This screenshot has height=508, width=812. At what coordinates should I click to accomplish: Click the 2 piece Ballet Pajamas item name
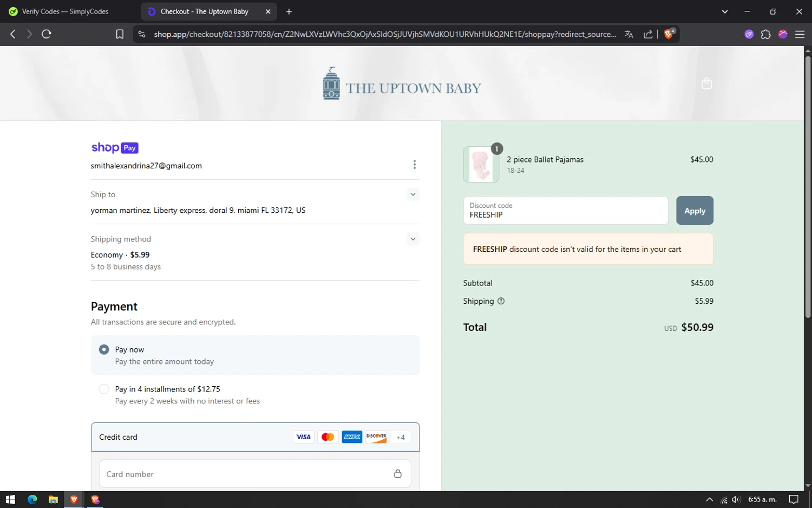(x=545, y=160)
